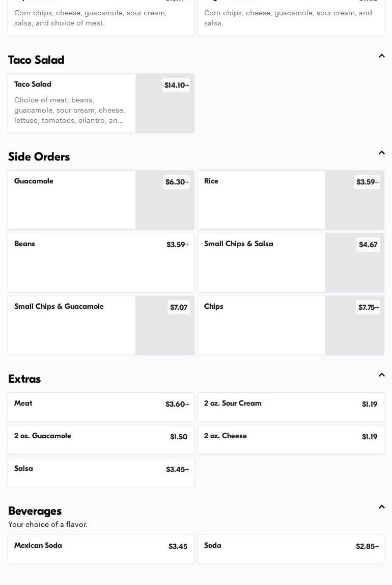
Task: Order a Mexican Soda
Action: point(101,549)
